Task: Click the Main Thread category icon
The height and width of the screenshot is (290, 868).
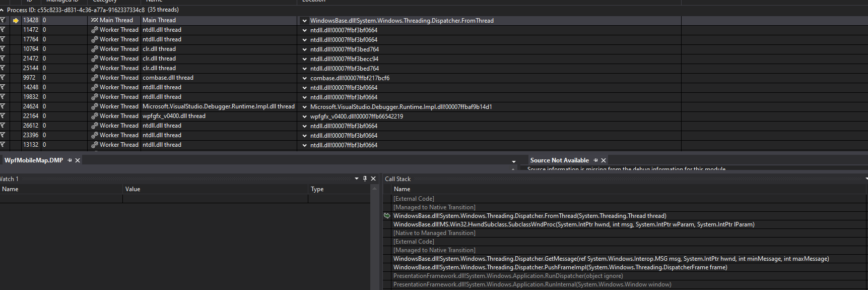Action: (x=94, y=20)
